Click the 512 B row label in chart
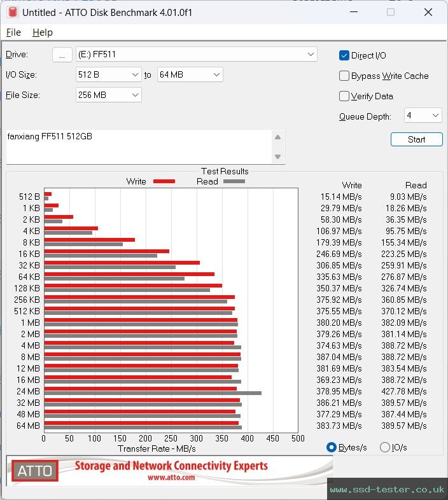 click(29, 197)
